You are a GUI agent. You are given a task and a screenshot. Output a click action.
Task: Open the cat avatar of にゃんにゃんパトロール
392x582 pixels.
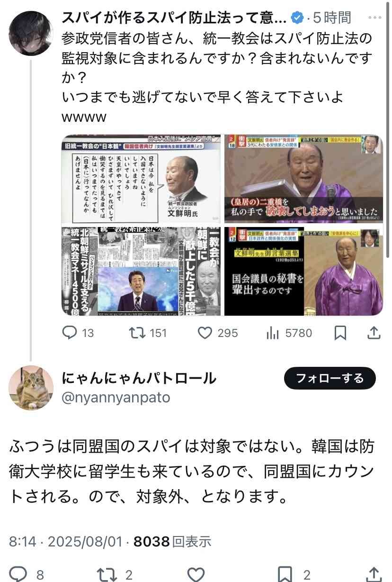click(x=31, y=388)
